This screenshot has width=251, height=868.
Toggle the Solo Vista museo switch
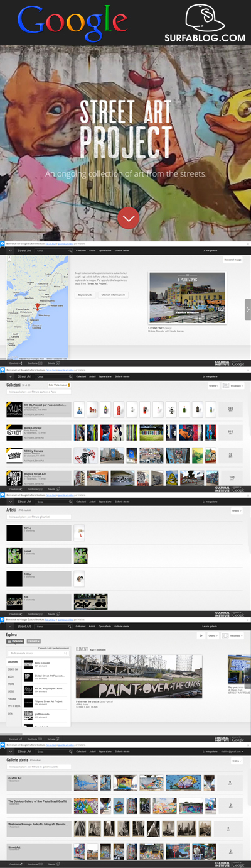60,385
